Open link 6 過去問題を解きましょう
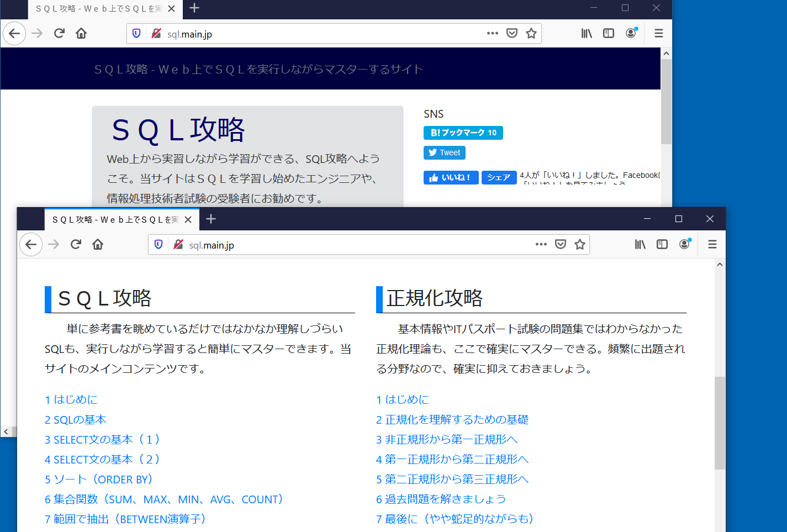Viewport: 787px width, 532px height. (x=441, y=499)
